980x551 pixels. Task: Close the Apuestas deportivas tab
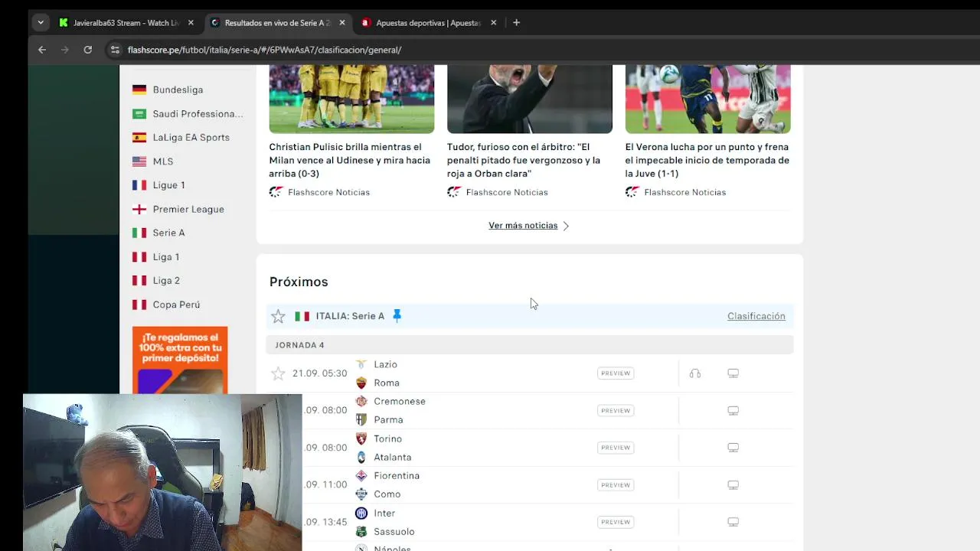coord(494,23)
